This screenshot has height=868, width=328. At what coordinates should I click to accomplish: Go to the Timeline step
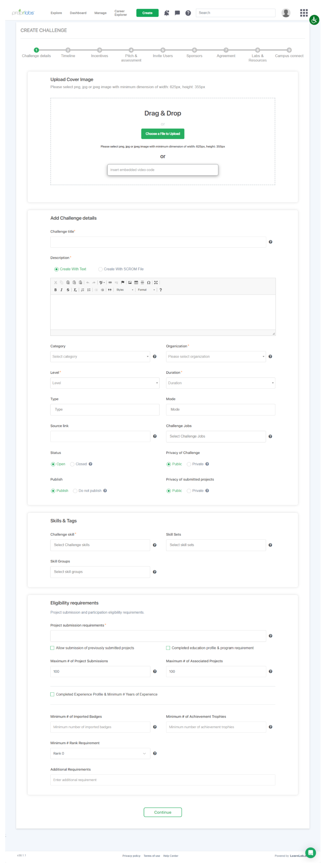click(68, 50)
